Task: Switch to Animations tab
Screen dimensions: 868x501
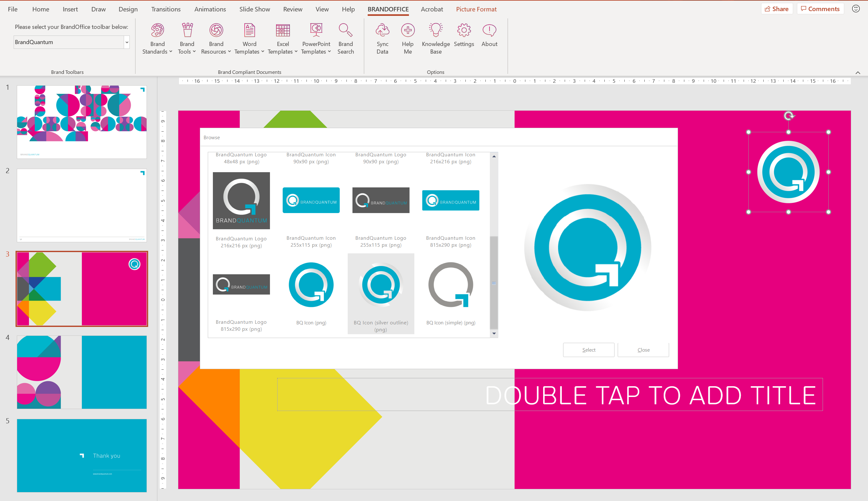Action: click(x=210, y=9)
